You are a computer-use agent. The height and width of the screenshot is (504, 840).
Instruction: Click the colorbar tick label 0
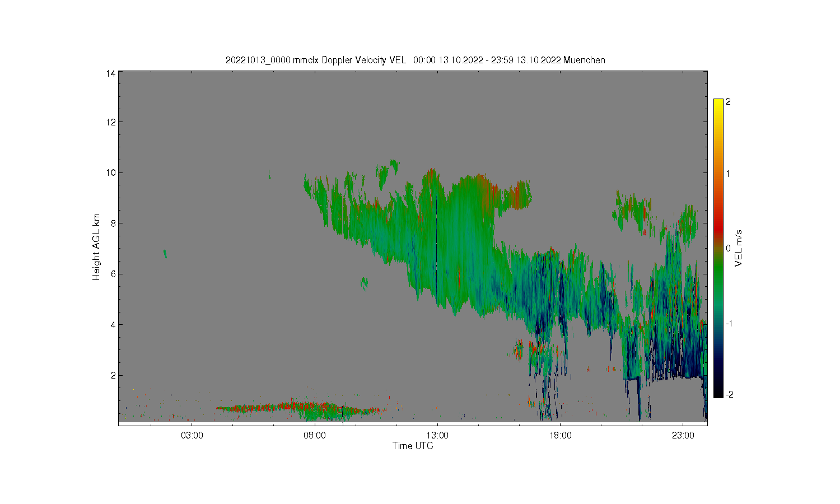pyautogui.click(x=728, y=248)
